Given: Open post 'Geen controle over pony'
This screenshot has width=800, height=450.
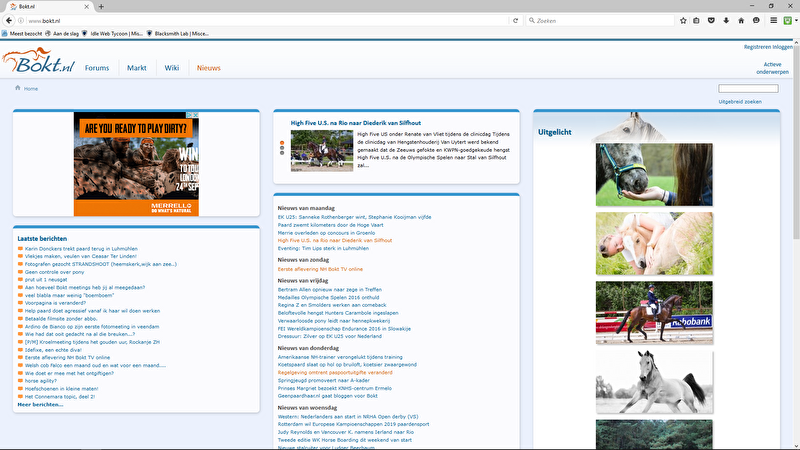Looking at the screenshot, I should [x=55, y=272].
